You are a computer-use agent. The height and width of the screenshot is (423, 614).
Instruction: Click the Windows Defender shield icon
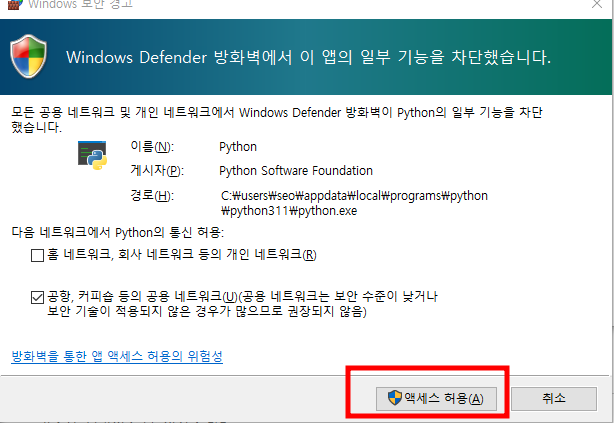(x=29, y=56)
